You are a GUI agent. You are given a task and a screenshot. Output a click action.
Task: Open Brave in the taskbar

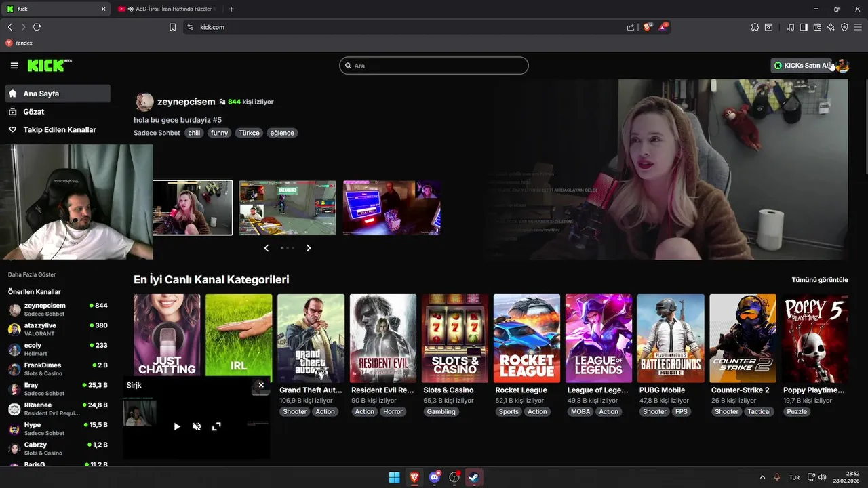(x=414, y=477)
